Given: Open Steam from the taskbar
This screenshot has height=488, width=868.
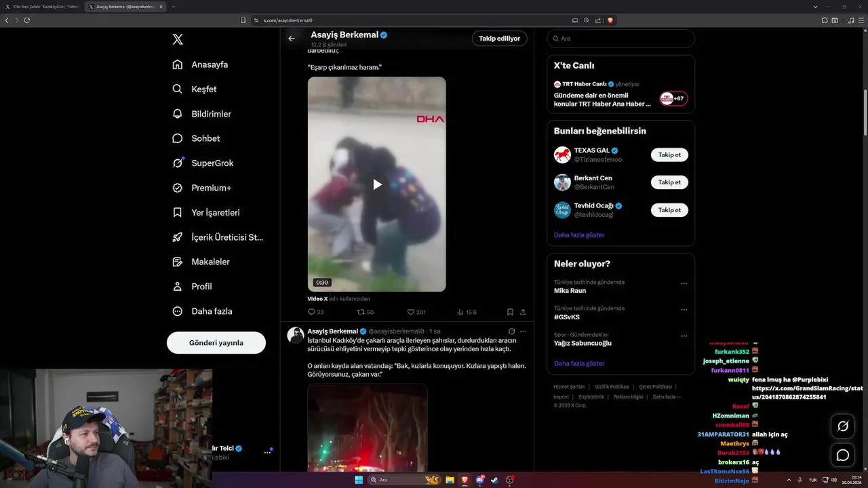Looking at the screenshot, I should point(494,480).
